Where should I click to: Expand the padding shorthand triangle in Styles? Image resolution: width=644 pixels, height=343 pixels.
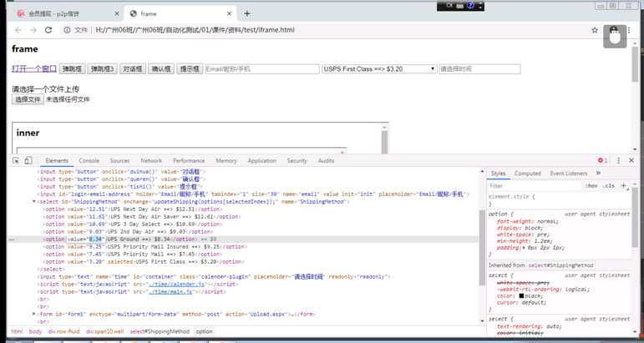point(524,248)
